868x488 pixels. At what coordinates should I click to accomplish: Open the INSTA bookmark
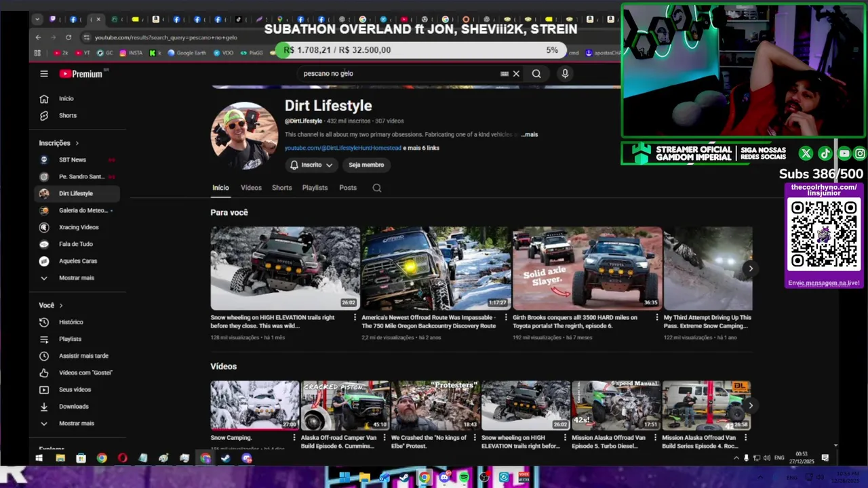click(x=131, y=53)
